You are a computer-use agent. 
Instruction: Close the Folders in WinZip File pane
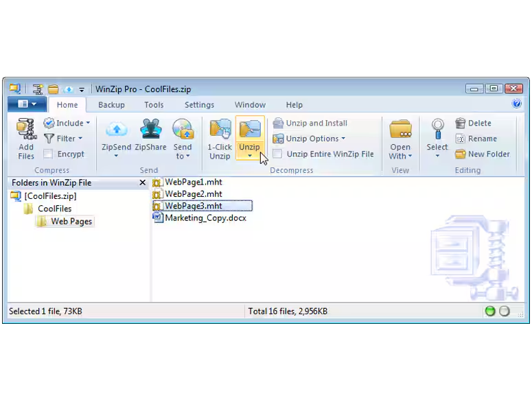point(143,183)
